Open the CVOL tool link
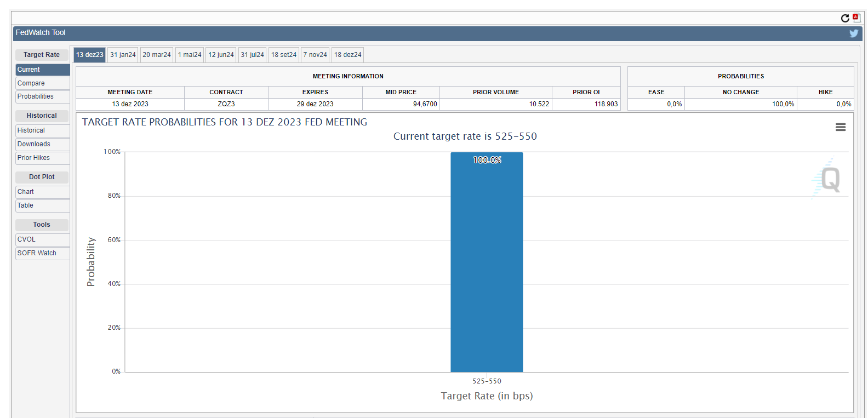Viewport: 868px width, 418px height. click(x=43, y=239)
